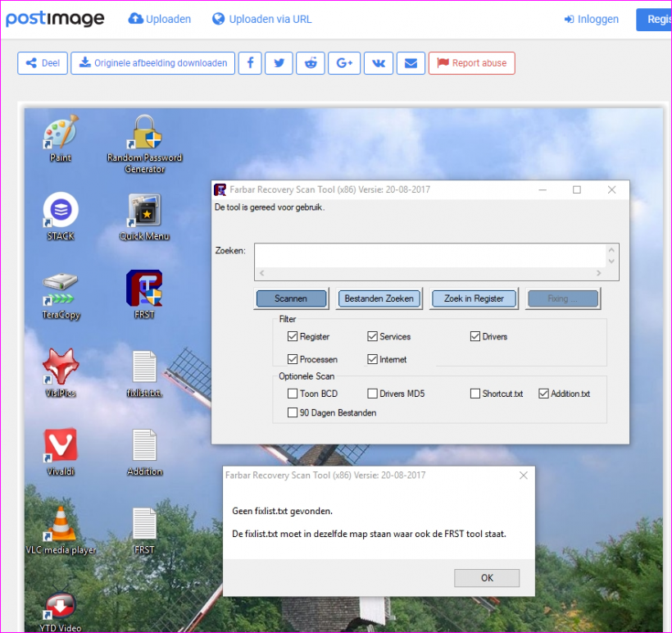672x633 pixels.
Task: Click OK in the fixlist dialog
Action: coord(487,578)
